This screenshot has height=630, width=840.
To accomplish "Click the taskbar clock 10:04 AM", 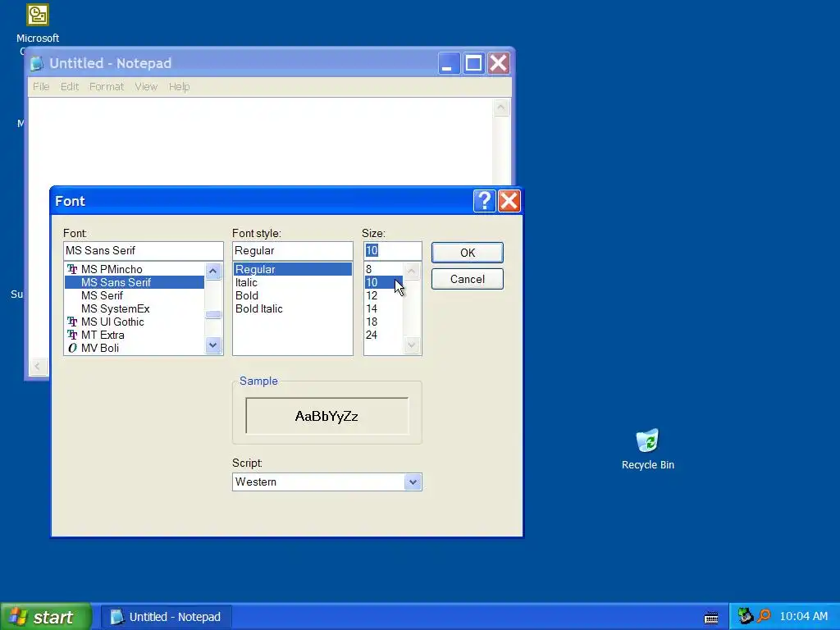I will [804, 617].
